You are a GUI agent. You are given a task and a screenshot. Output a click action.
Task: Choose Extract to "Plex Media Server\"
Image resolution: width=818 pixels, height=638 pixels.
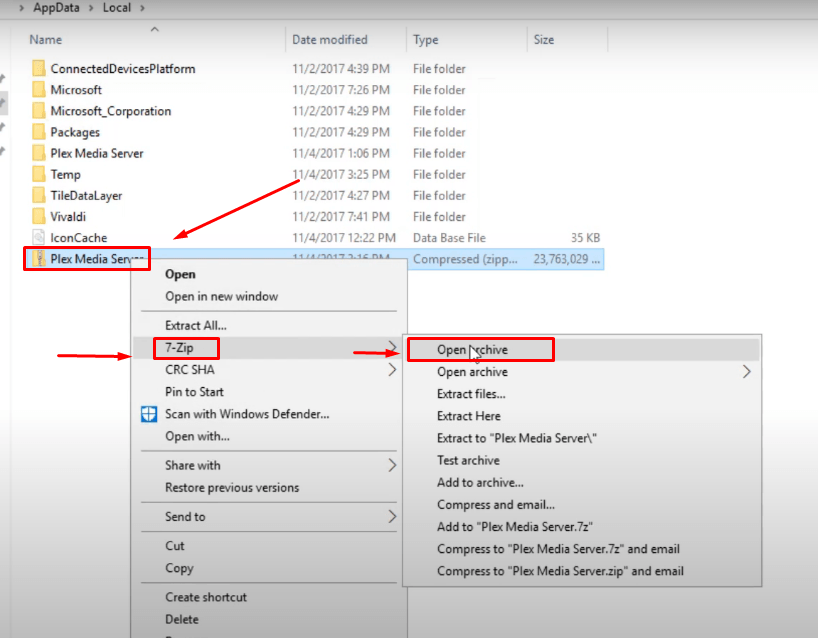pyautogui.click(x=517, y=438)
